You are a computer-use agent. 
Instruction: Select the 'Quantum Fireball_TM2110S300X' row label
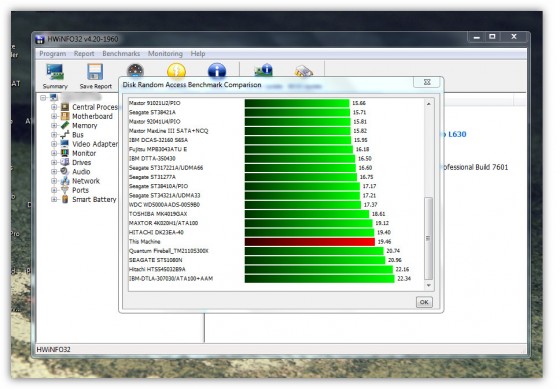(x=169, y=251)
